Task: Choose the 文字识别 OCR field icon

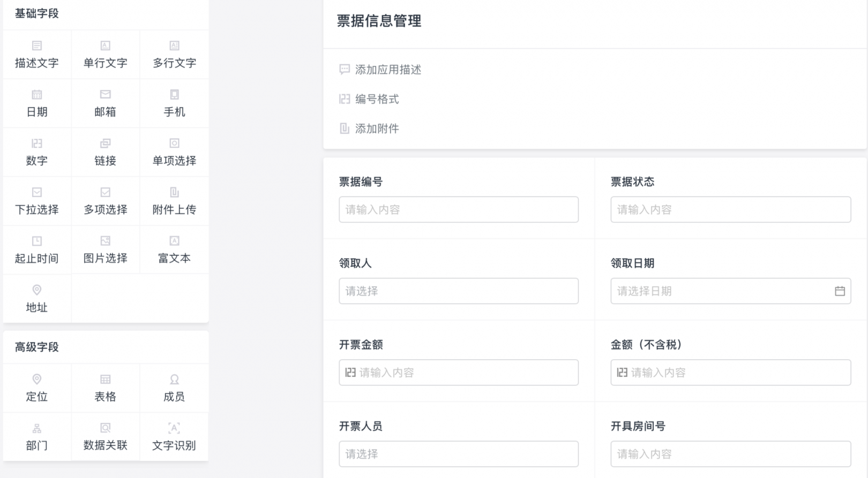Action: click(174, 428)
